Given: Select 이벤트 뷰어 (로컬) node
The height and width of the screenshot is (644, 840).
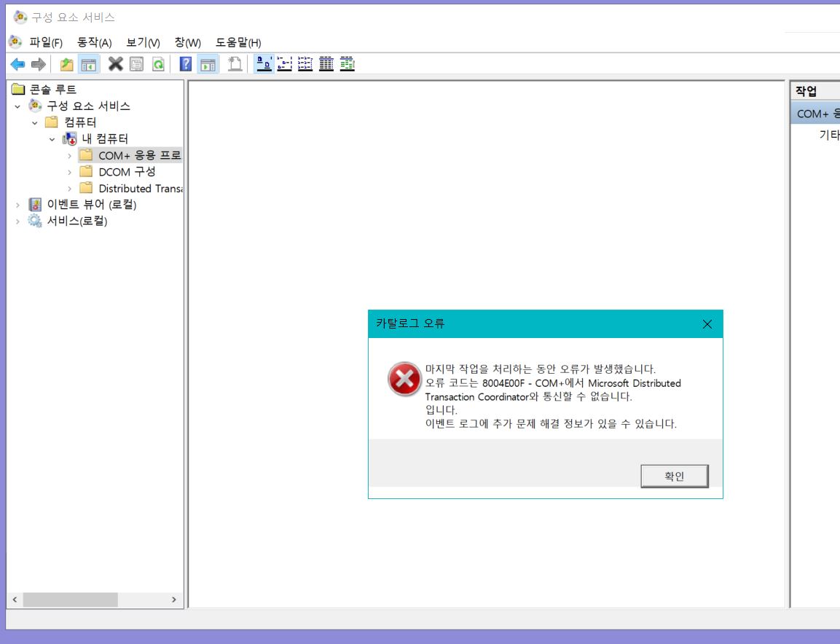Looking at the screenshot, I should (92, 205).
